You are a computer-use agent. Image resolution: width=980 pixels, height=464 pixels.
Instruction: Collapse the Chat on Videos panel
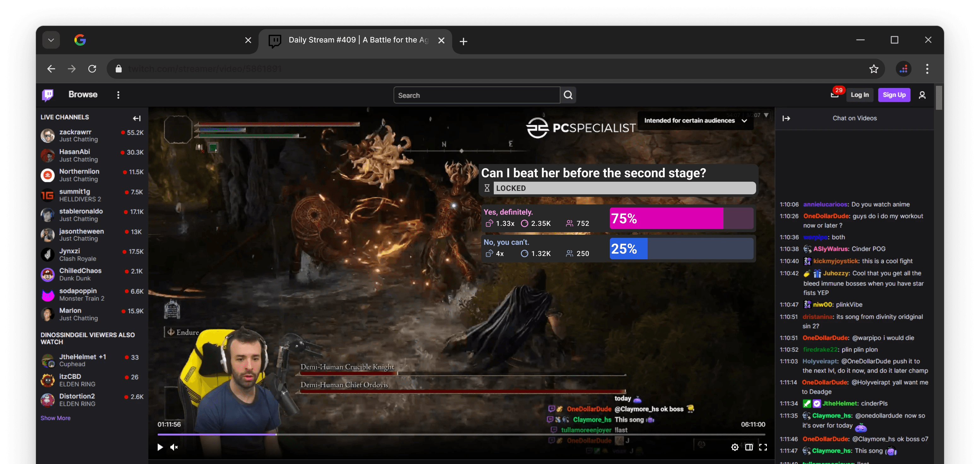point(786,118)
